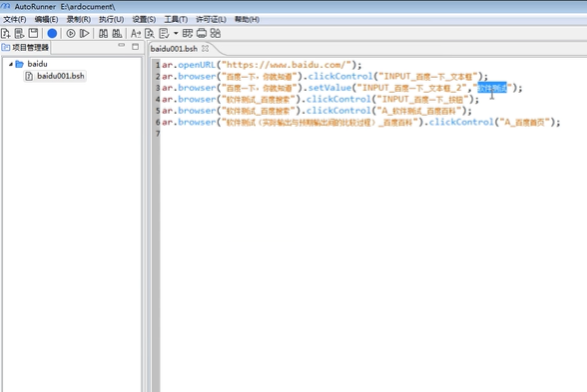Maximize the 项目管理器 panel

coord(135,46)
